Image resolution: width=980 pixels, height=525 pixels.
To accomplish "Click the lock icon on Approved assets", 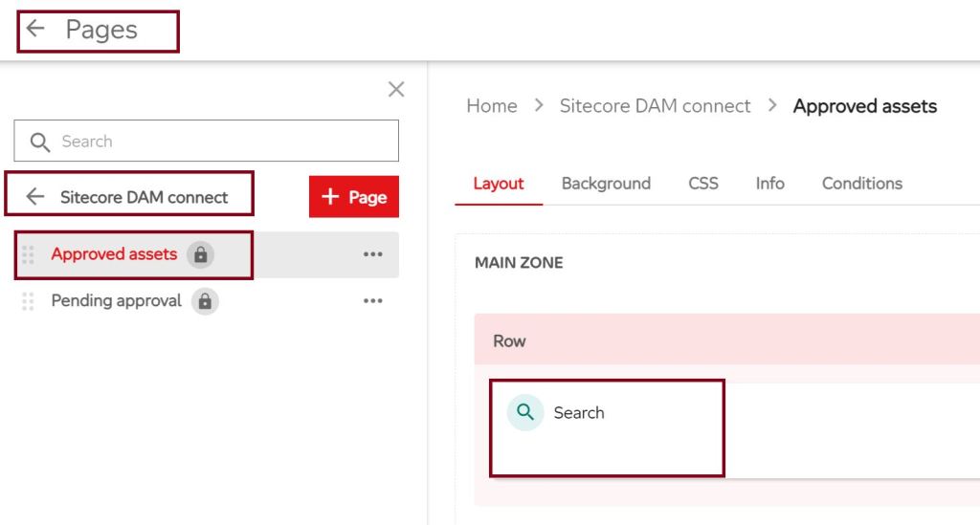I will click(200, 254).
